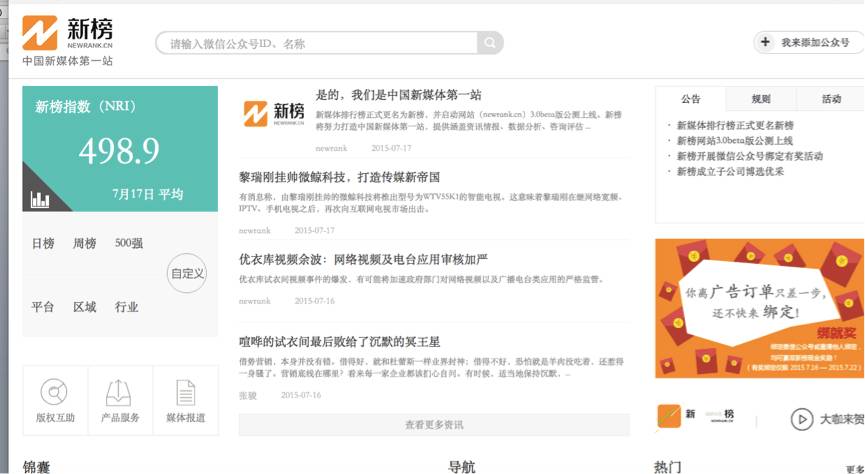
Task: Open notice 新榜网站3.0beta版公测上线
Action: point(735,141)
